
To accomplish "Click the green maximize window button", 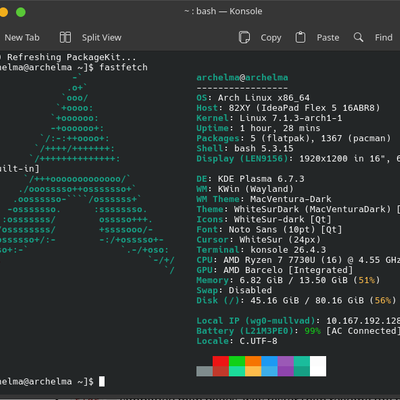I will (x=21, y=12).
